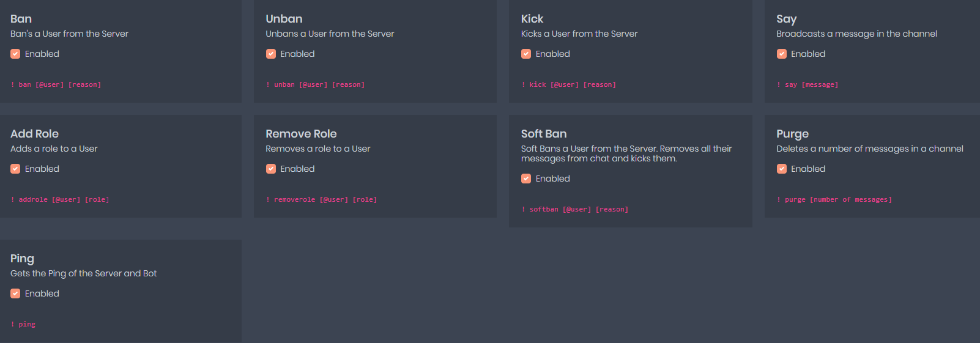Click the '! unban [@user] [reason]' usage text
The image size is (980, 343).
click(x=315, y=84)
